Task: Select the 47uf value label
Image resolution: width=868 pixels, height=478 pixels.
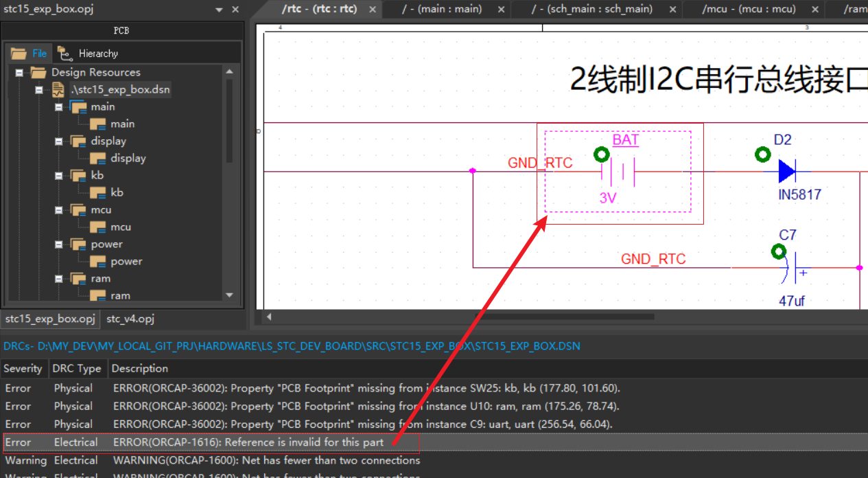Action: pos(791,301)
